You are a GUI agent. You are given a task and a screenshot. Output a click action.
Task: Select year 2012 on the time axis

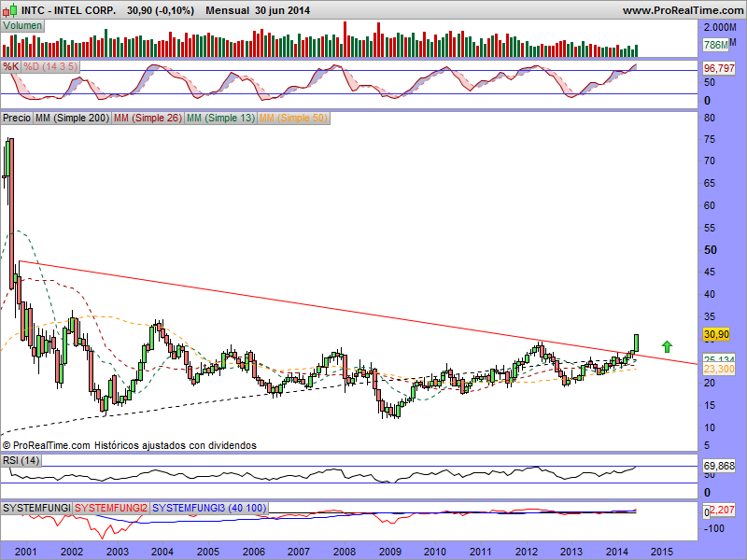click(526, 552)
